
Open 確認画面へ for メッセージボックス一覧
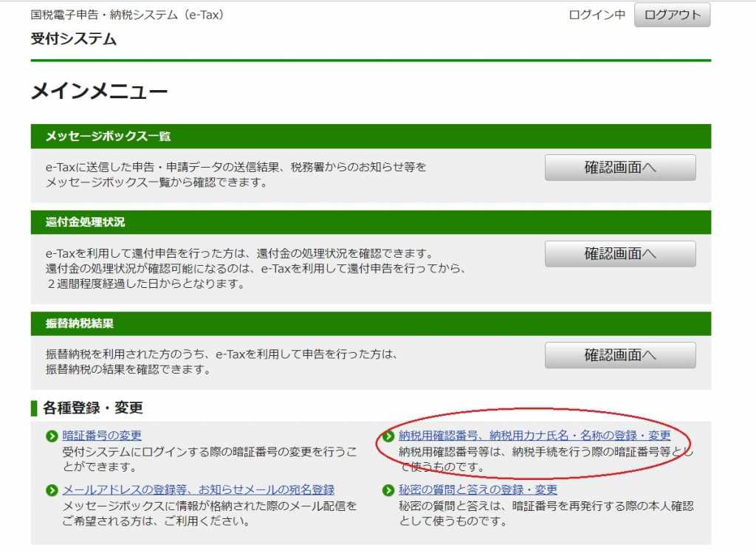(620, 168)
